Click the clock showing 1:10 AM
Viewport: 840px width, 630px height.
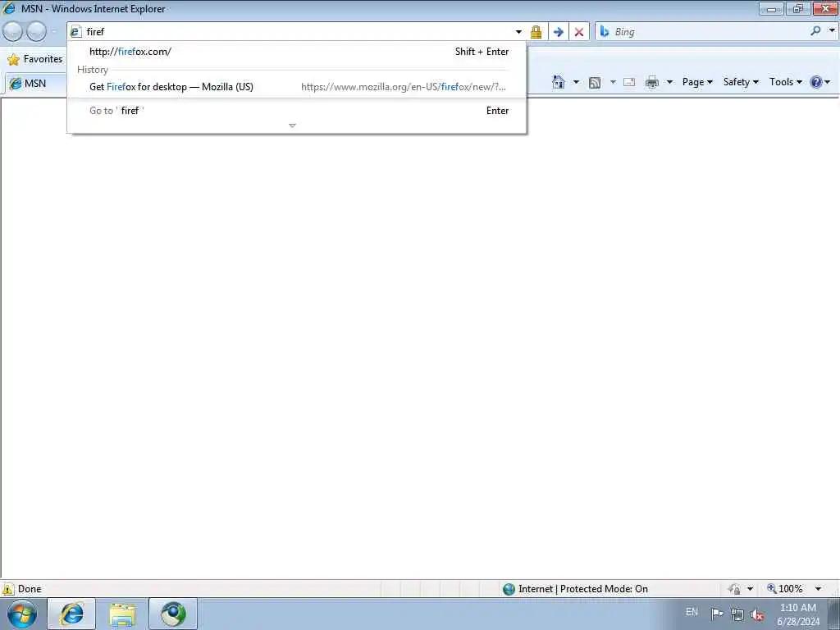coord(797,608)
